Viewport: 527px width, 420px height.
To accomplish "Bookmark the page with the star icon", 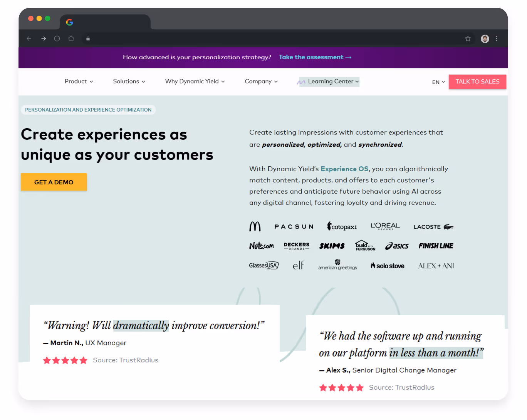I will pyautogui.click(x=468, y=38).
